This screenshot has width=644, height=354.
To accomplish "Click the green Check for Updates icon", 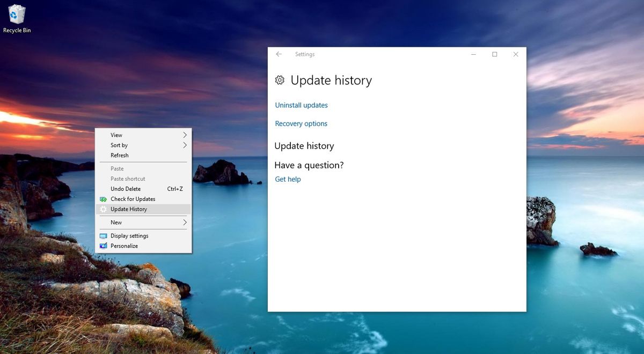I will [103, 199].
